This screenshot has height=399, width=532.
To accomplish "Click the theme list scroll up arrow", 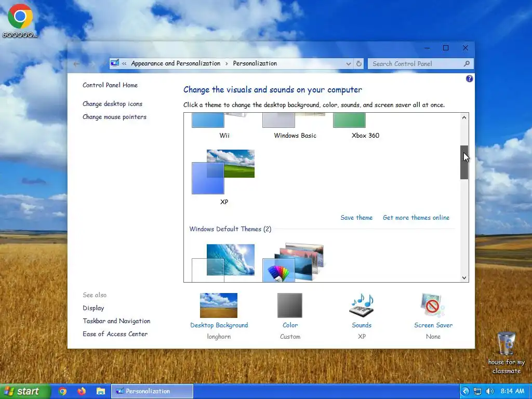I will point(464,117).
